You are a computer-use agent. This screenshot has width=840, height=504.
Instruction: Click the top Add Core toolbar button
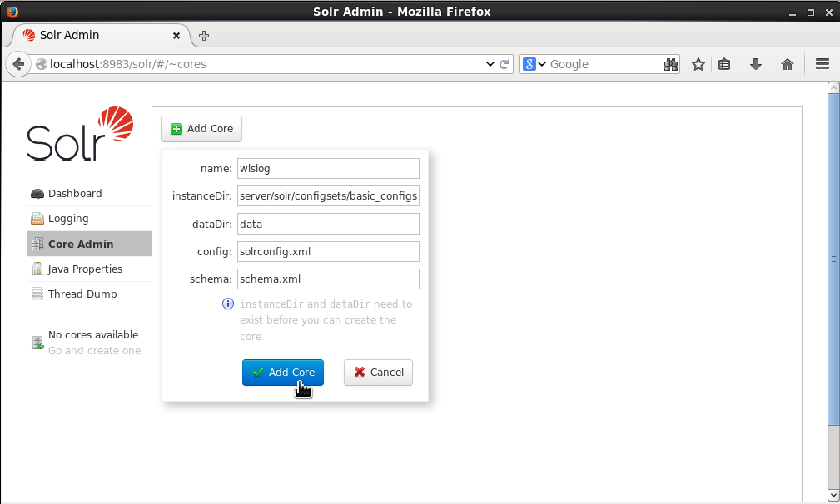coord(201,129)
